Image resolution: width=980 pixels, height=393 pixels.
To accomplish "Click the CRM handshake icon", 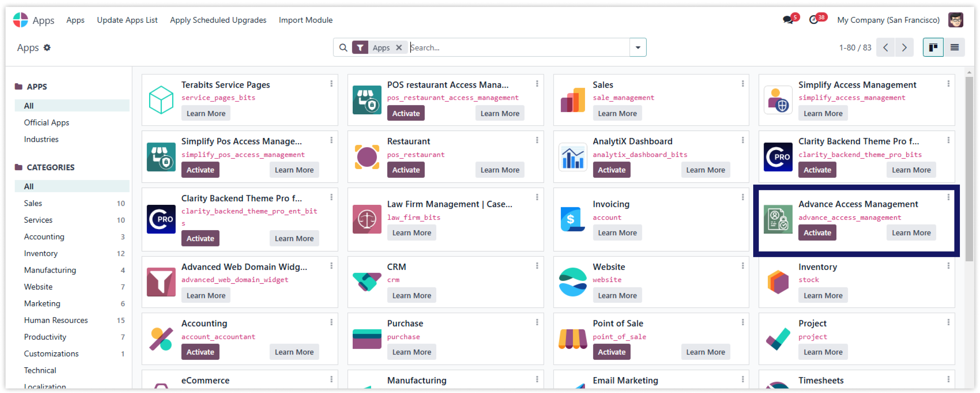I will point(367,282).
